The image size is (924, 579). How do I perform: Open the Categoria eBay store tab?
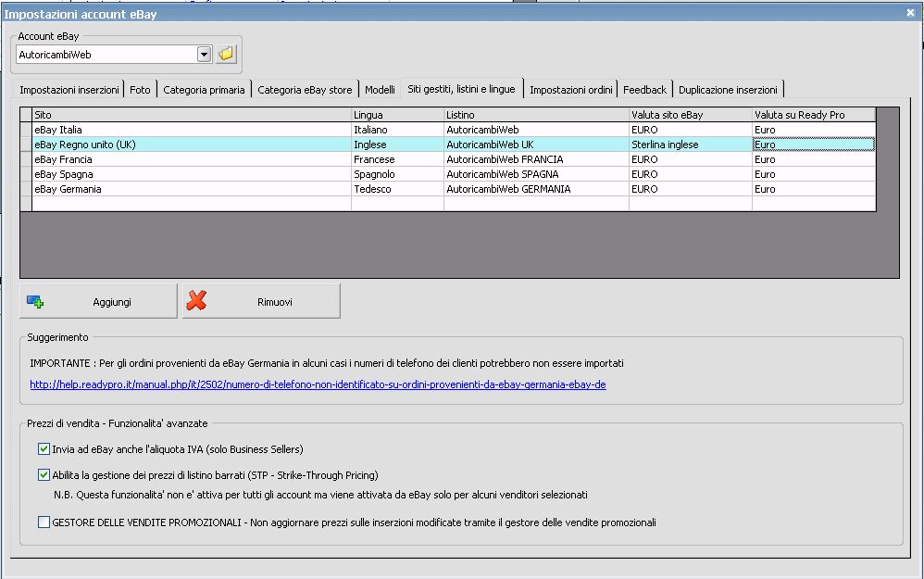(x=305, y=90)
